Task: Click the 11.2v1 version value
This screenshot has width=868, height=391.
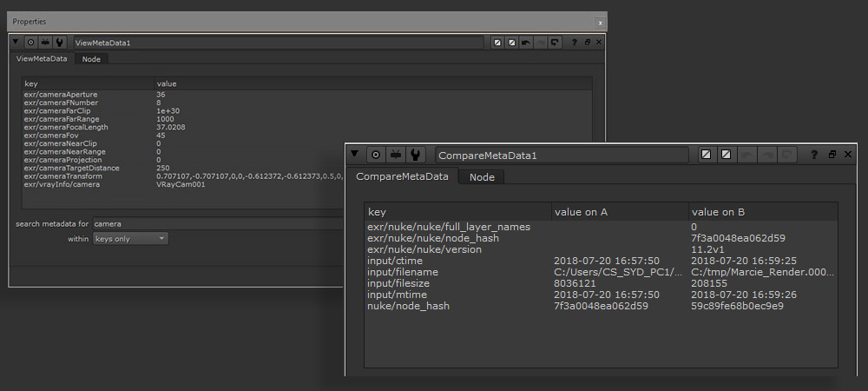Action: pyautogui.click(x=708, y=249)
